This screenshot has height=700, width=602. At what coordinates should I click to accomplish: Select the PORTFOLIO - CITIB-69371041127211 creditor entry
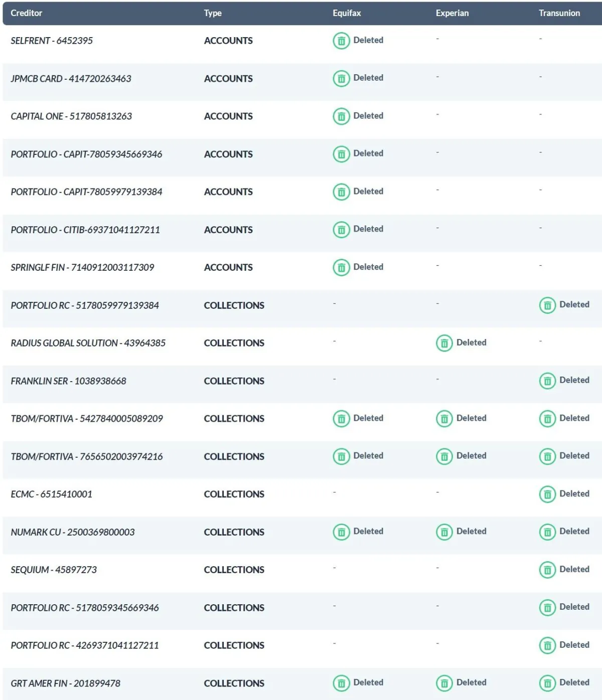[85, 230]
